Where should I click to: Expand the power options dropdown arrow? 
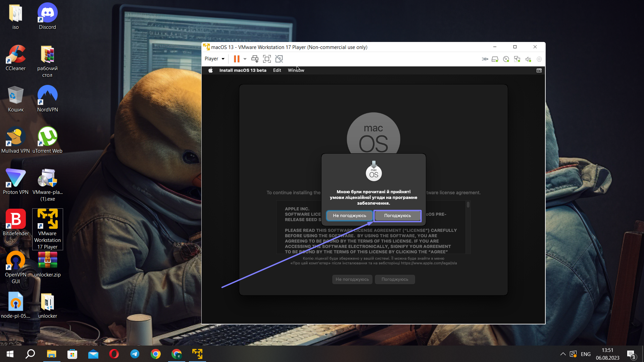point(245,59)
